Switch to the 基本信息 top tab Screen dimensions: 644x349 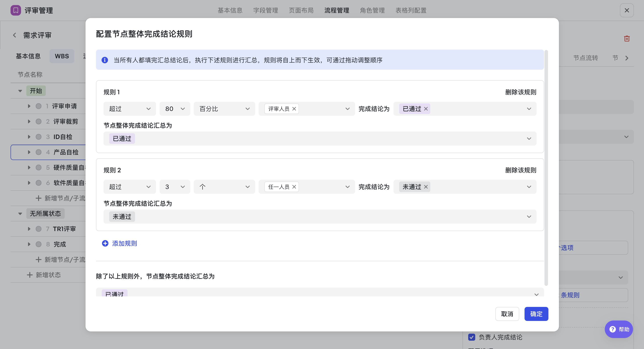click(230, 10)
